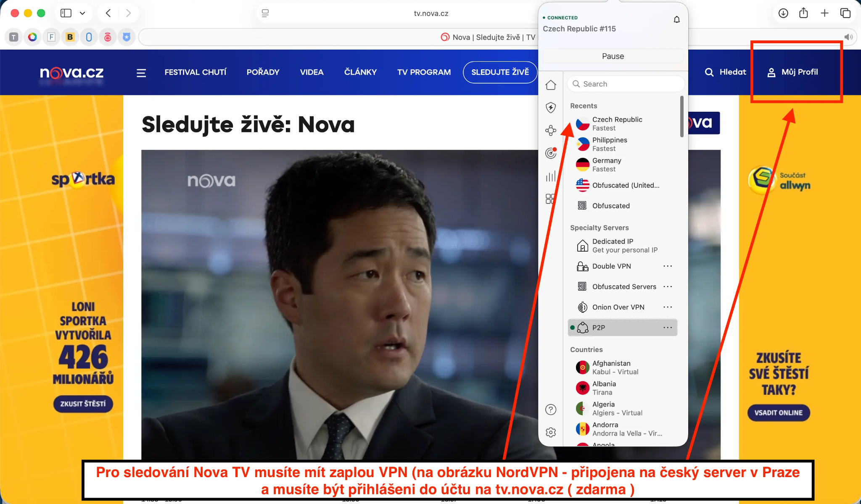Open the Meshnet panel in NordVPN
The image size is (861, 504).
[551, 130]
